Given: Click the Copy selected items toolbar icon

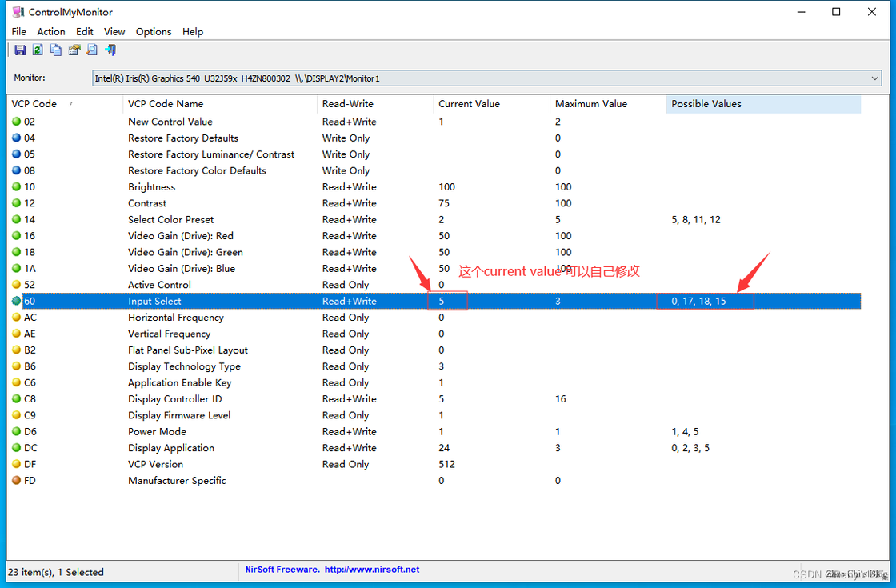Looking at the screenshot, I should coord(56,50).
